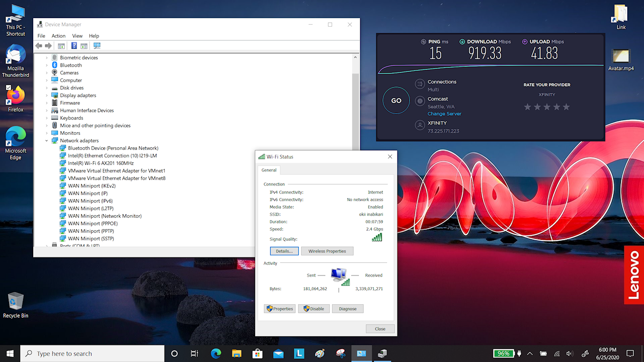
Task: Open the Recycle Bin desktop icon
Action: 16,305
